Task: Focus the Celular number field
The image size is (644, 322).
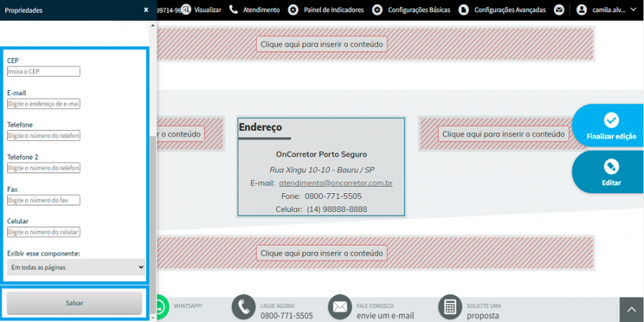Action: point(44,233)
